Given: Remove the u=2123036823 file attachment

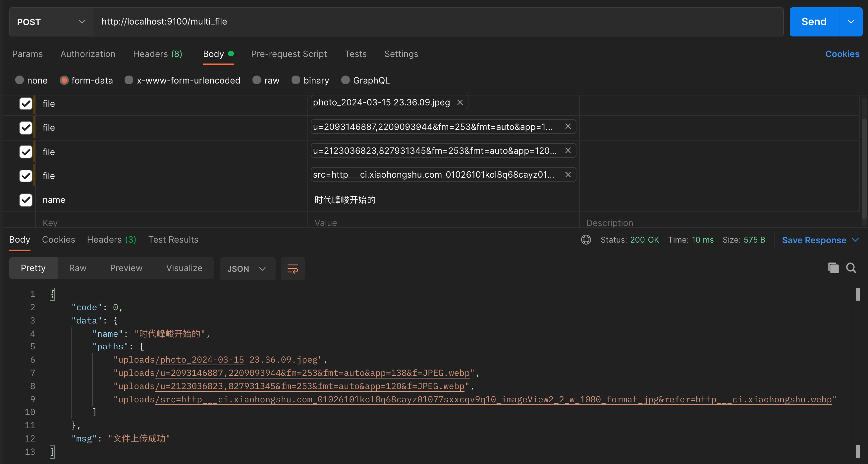Looking at the screenshot, I should pos(568,150).
